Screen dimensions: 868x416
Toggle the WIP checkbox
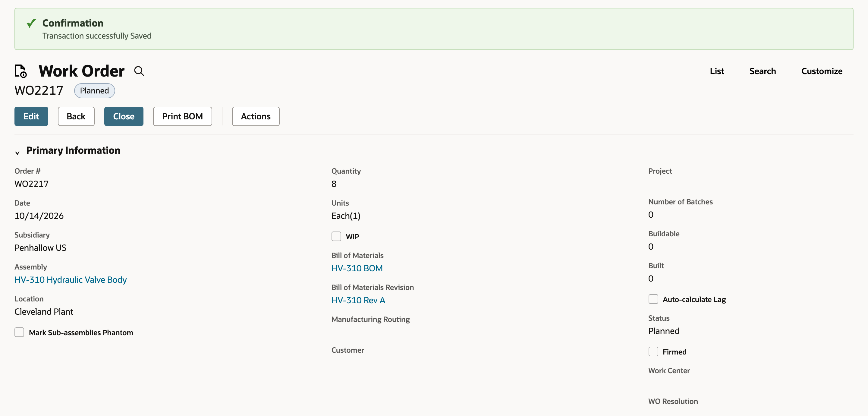[x=336, y=236]
